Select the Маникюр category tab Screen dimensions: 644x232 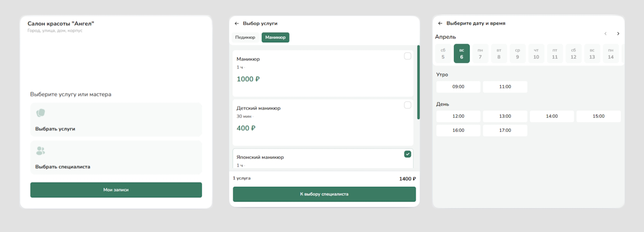coord(276,37)
